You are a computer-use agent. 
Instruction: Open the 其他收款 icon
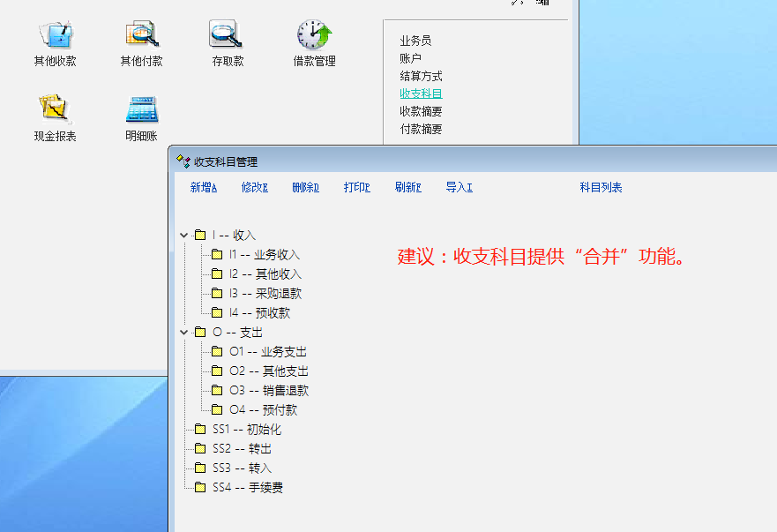[x=55, y=34]
